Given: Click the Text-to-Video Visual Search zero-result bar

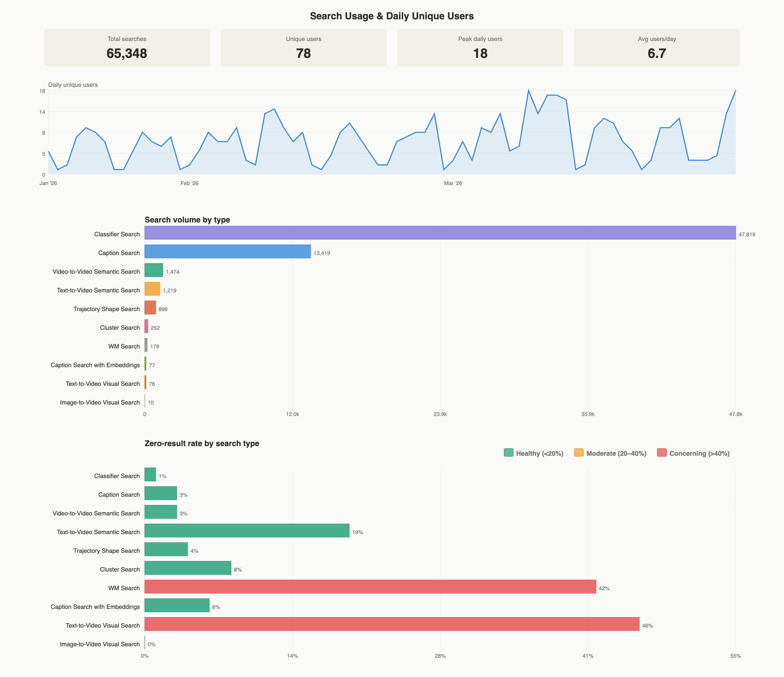Looking at the screenshot, I should (x=392, y=625).
